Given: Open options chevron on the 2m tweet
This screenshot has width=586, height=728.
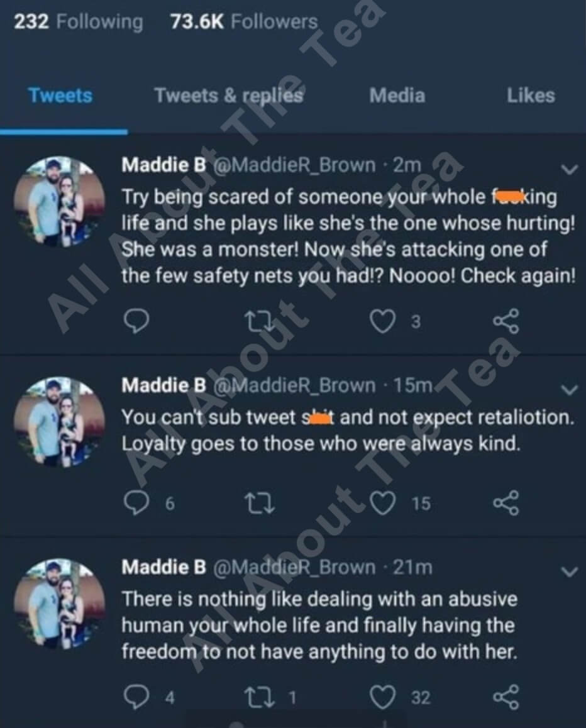Looking at the screenshot, I should (569, 169).
